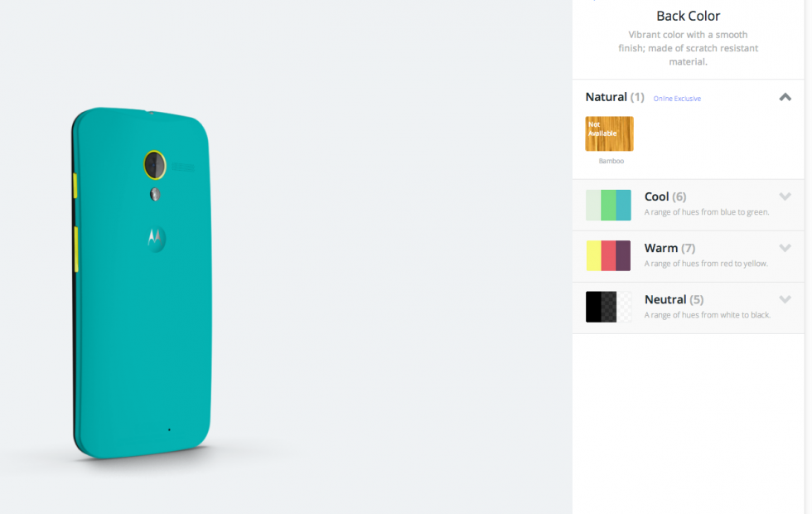Click the camera flash on the phone
This screenshot has height=514, width=812.
155,194
